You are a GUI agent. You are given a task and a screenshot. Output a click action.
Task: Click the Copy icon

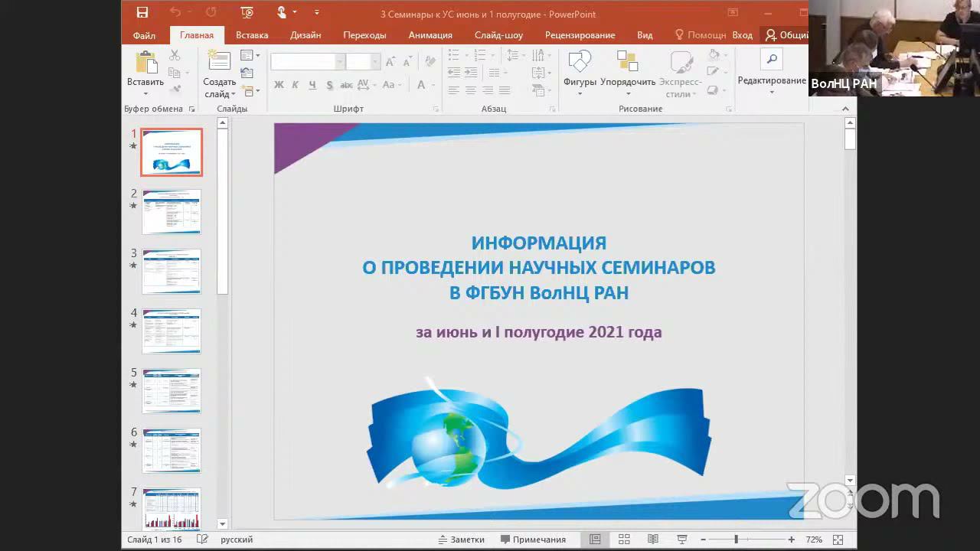175,73
